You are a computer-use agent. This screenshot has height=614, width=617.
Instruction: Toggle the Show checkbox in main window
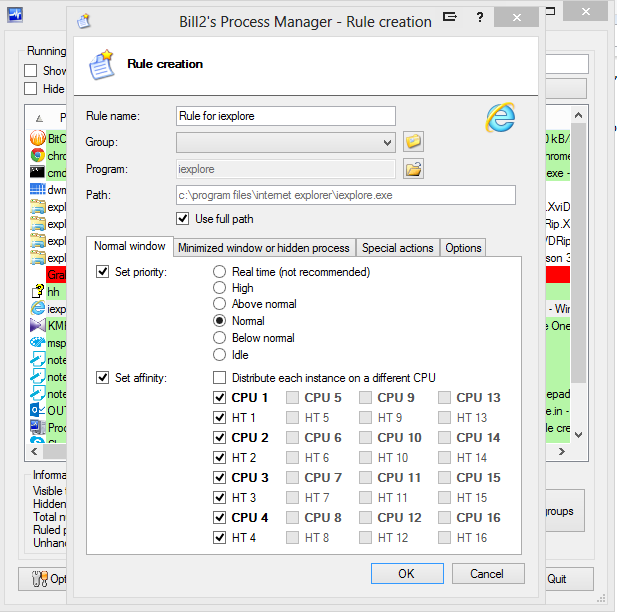pyautogui.click(x=30, y=70)
